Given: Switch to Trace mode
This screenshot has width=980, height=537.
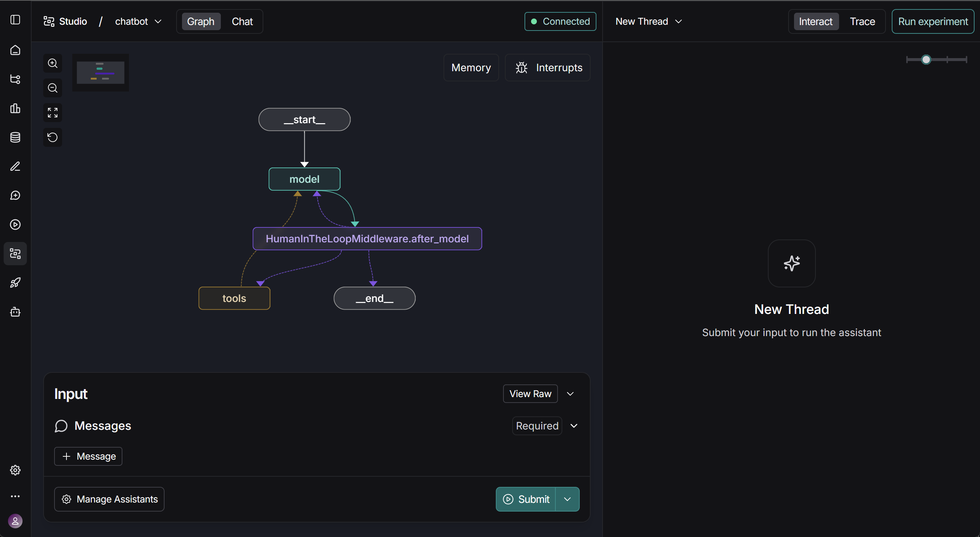Looking at the screenshot, I should point(862,22).
